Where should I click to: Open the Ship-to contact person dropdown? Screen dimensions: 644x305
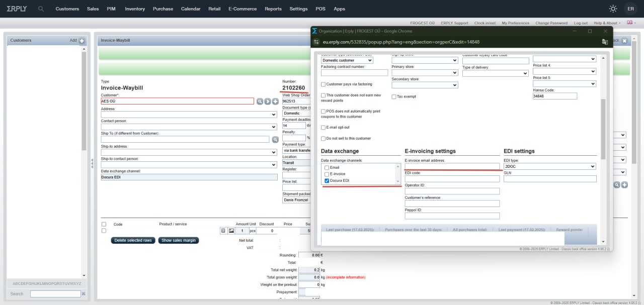click(189, 164)
